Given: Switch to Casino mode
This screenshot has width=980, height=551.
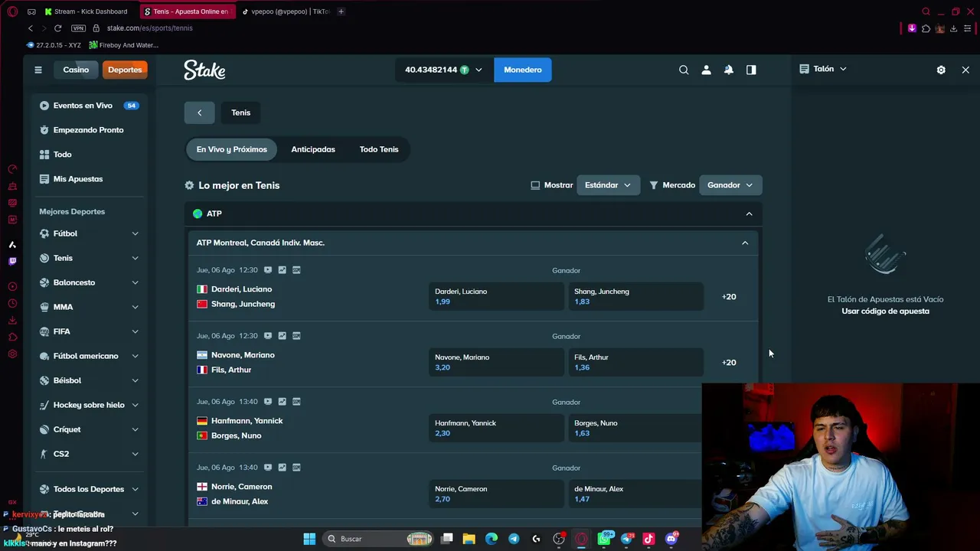Looking at the screenshot, I should click(x=76, y=70).
